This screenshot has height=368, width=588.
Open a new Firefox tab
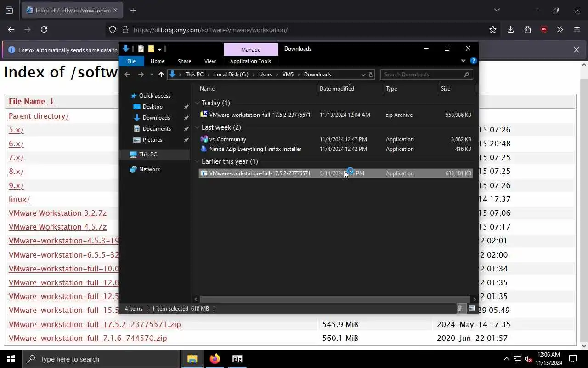click(133, 10)
